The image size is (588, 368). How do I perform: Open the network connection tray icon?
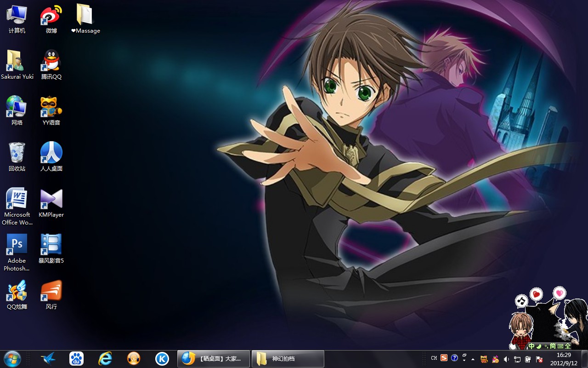tap(517, 359)
